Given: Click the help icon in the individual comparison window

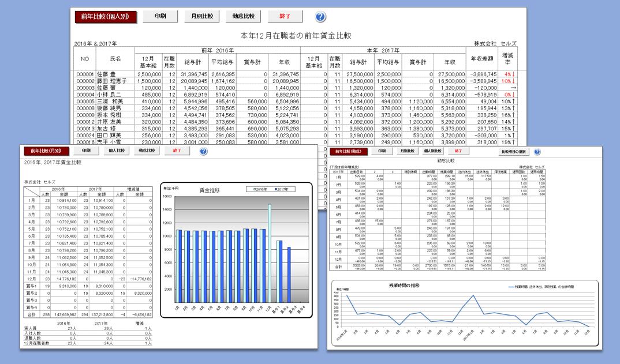Looking at the screenshot, I should [x=320, y=17].
